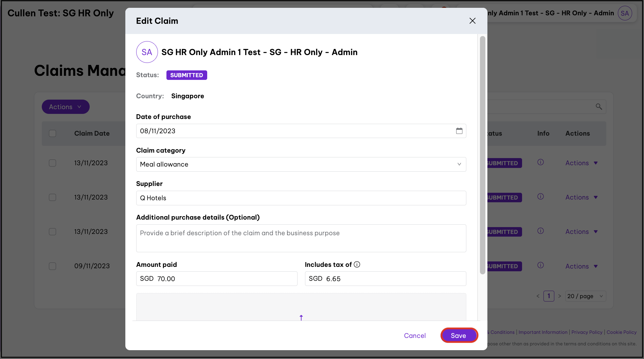Open Actions menu for first claim row
Image resolution: width=644 pixels, height=359 pixels.
[581, 163]
